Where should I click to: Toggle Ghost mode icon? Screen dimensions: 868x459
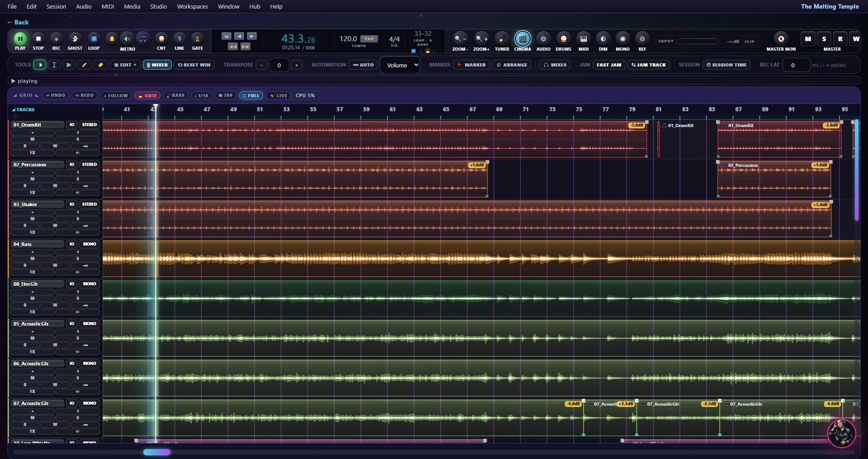tap(75, 39)
